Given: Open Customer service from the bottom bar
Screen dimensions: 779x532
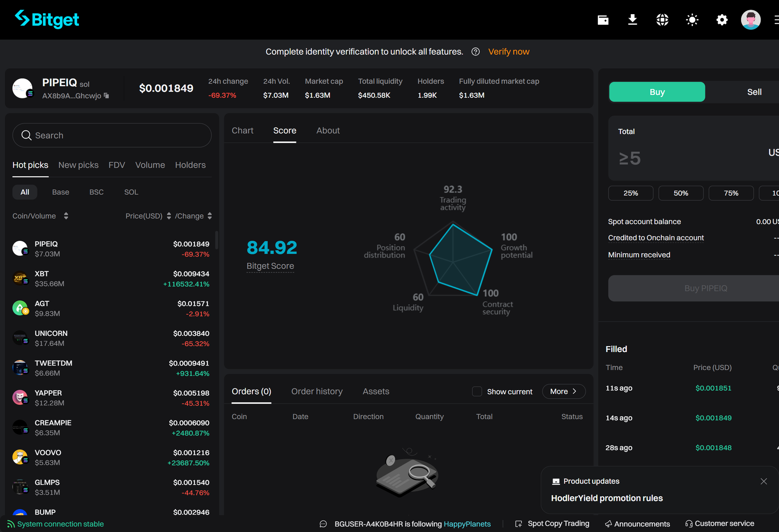Looking at the screenshot, I should click(724, 523).
